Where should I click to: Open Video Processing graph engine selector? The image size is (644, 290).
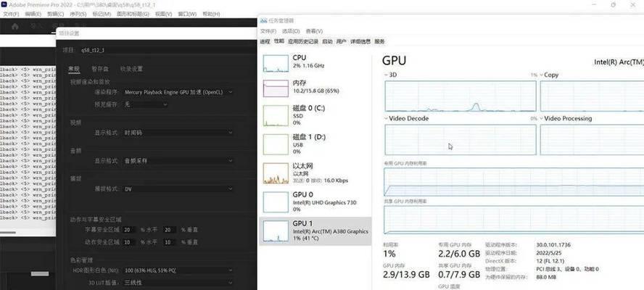565,118
